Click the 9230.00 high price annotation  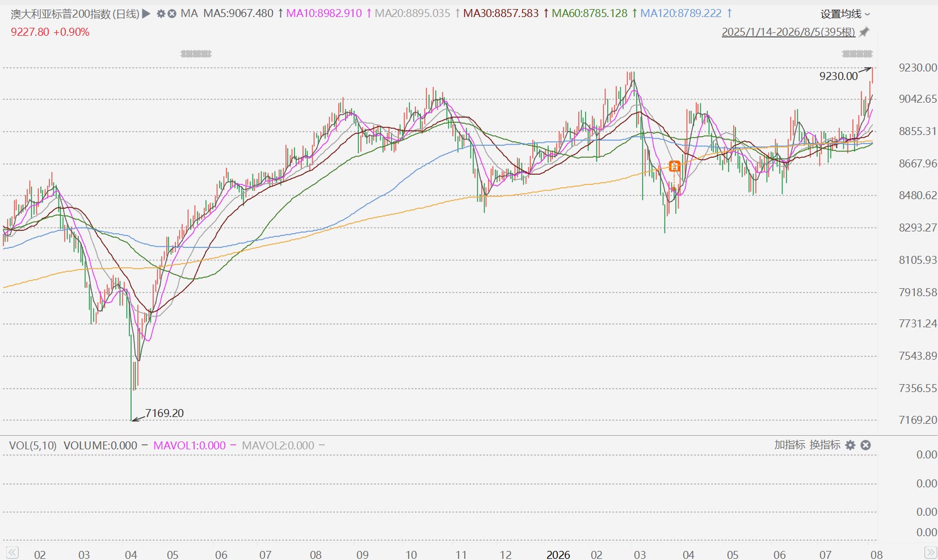point(839,76)
